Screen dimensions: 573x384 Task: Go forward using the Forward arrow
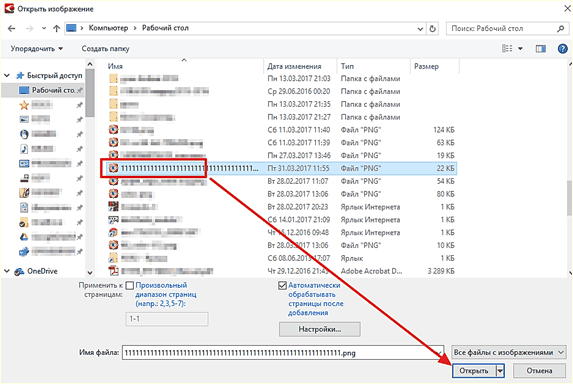[x=29, y=28]
